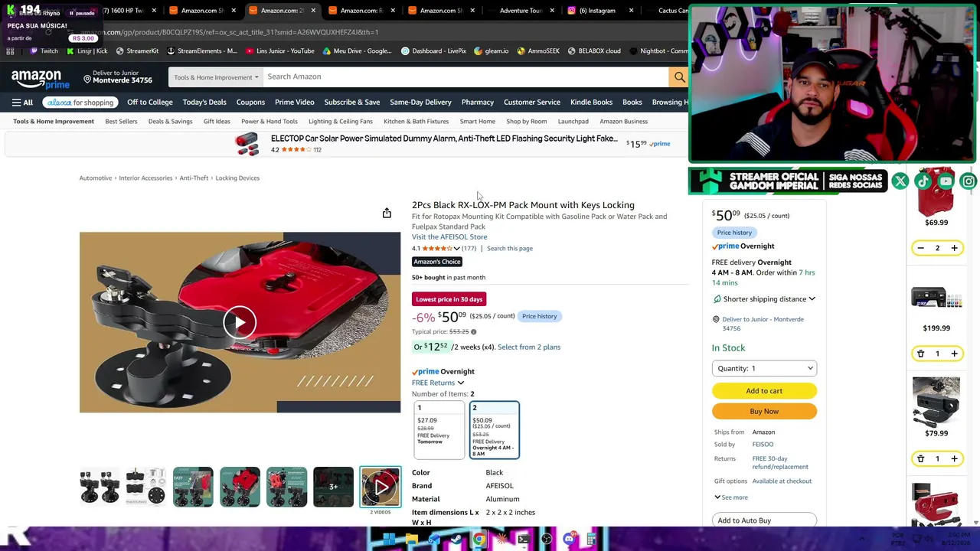Go to Customer Service in the nav
980x551 pixels.
pyautogui.click(x=532, y=103)
